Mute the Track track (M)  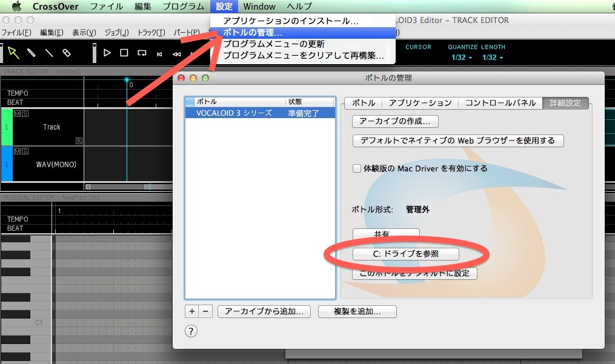17,114
